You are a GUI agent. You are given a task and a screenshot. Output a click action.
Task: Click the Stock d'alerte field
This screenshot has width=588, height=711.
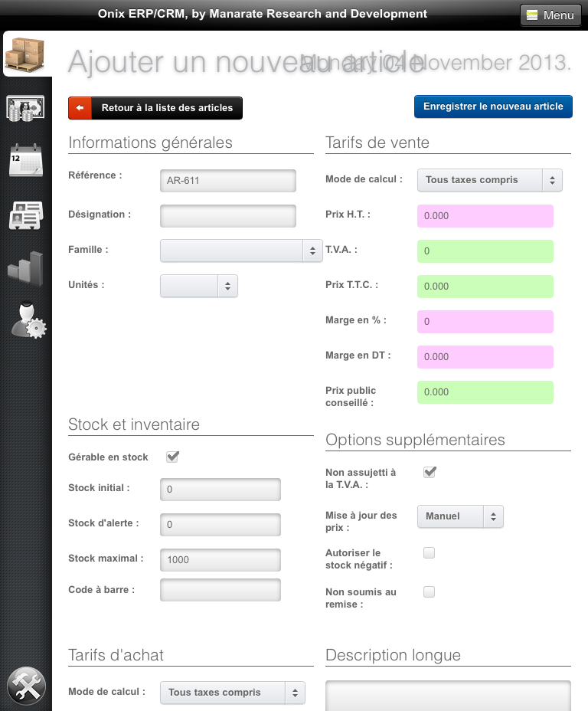(220, 525)
